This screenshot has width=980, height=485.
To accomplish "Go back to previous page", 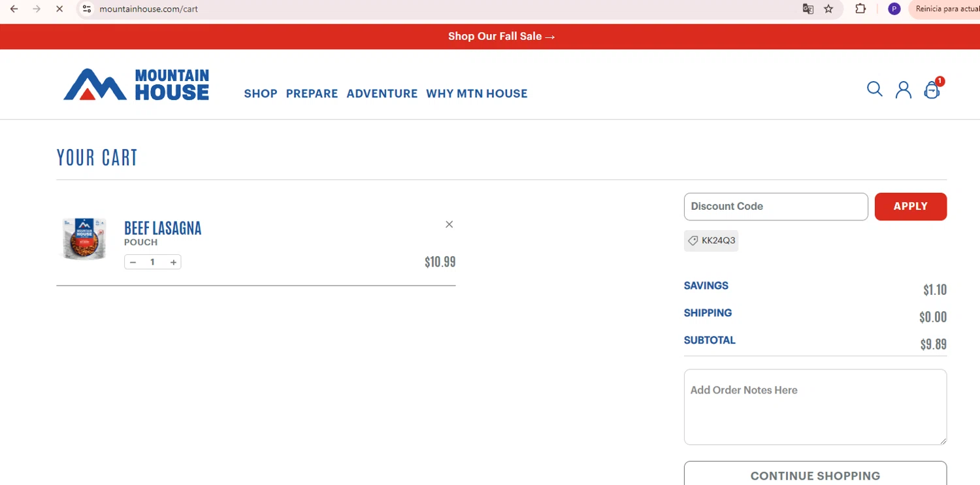I will (x=14, y=9).
